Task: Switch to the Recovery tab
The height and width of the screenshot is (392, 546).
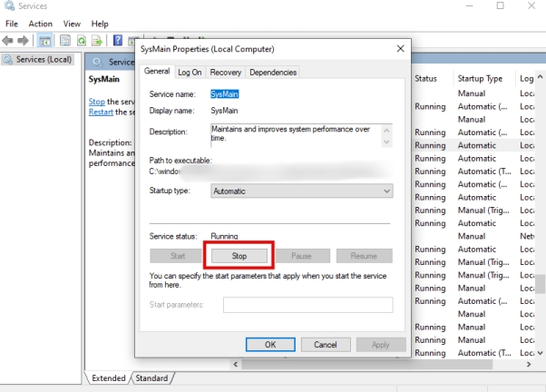Action: [x=225, y=72]
